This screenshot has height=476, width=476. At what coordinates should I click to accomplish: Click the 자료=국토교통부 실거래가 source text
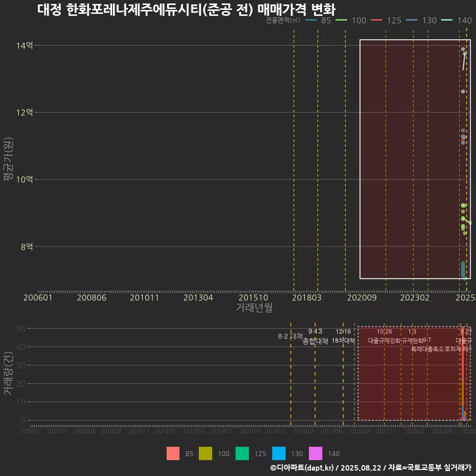tap(429, 468)
